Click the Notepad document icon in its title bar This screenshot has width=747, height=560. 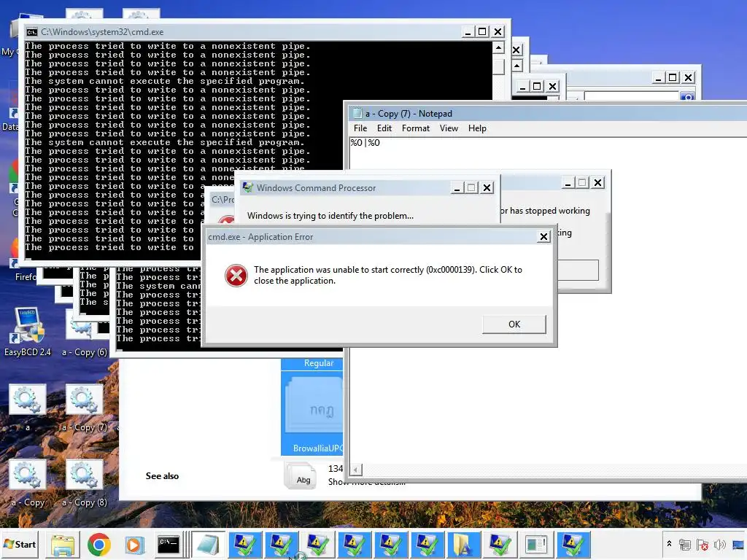[357, 113]
